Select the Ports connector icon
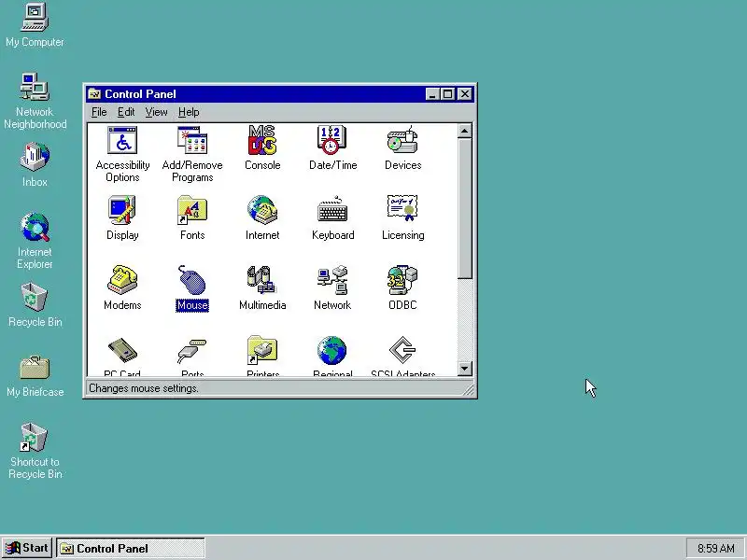 pyautogui.click(x=192, y=351)
